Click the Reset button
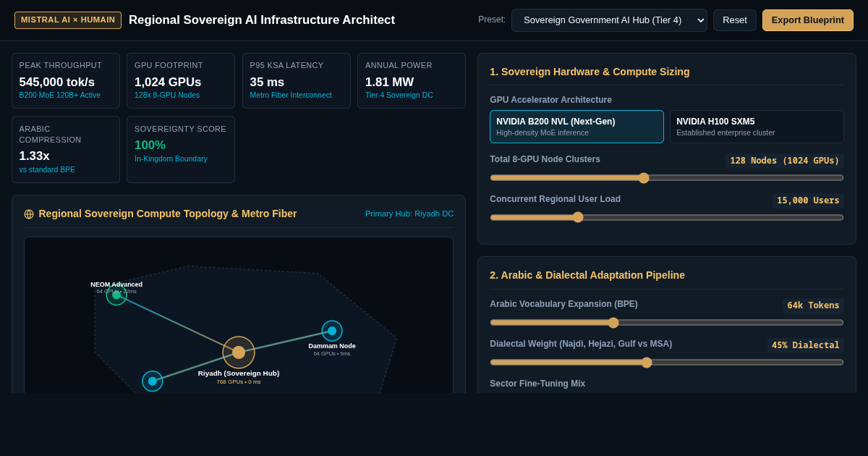Viewport: 868px width, 456px height. [x=735, y=20]
